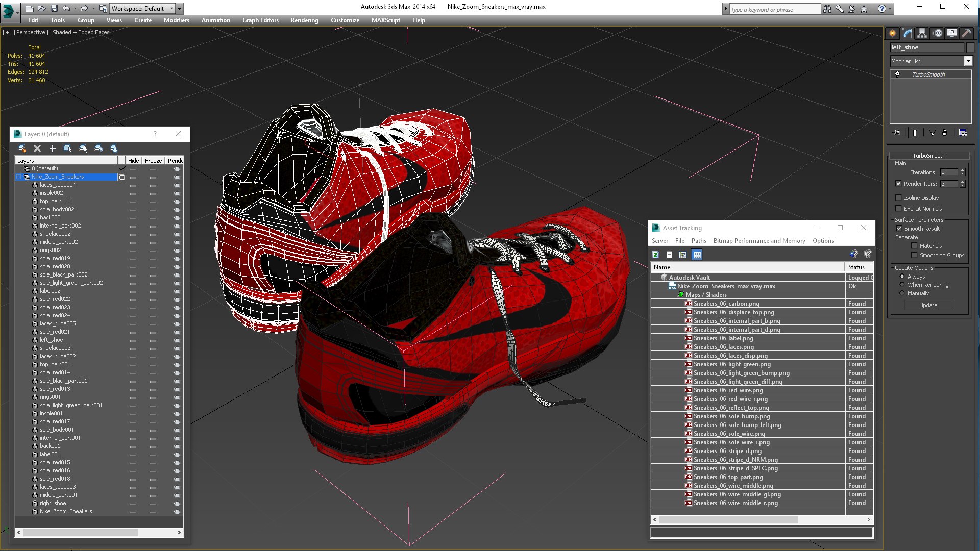Open the Modifier List dropdown

968,61
